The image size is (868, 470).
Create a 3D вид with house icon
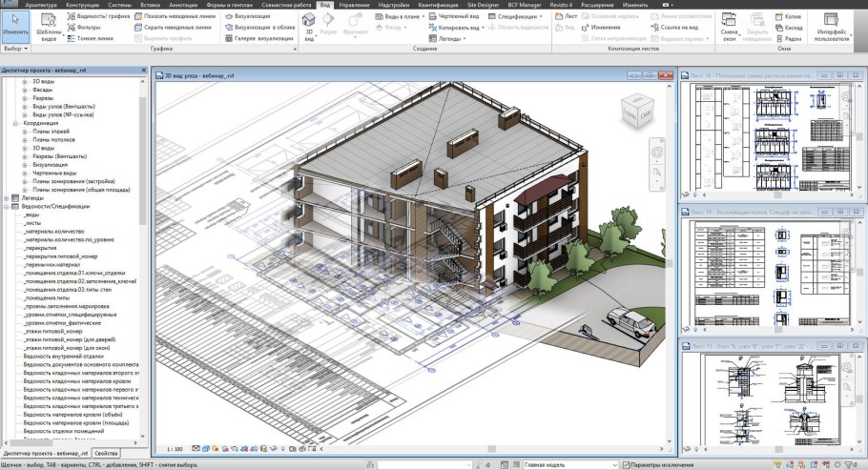pos(309,28)
